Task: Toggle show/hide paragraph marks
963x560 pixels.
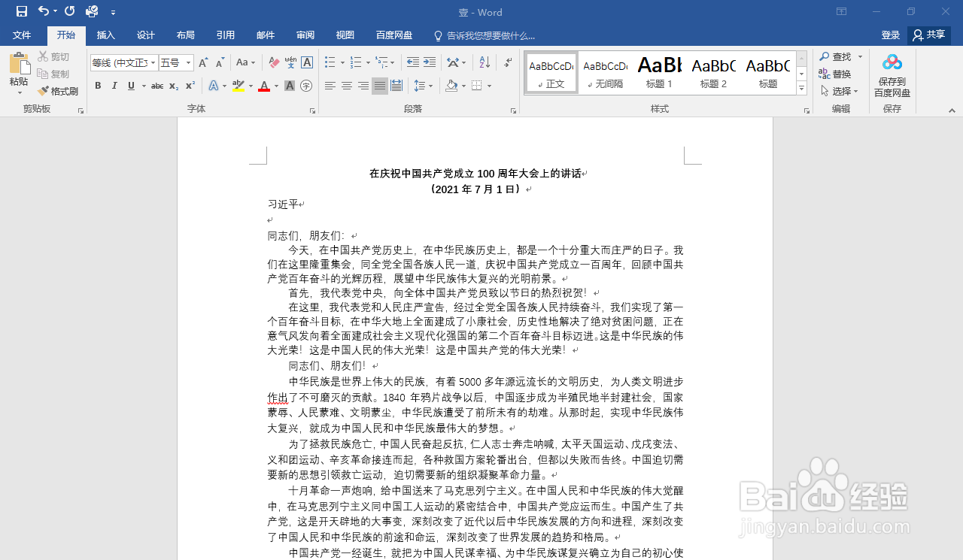Action: tap(509, 63)
